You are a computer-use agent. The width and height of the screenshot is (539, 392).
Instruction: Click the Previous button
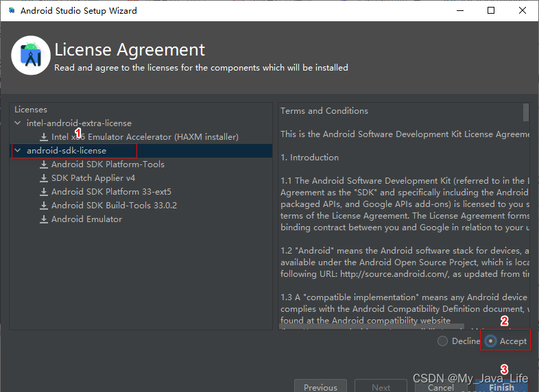pyautogui.click(x=320, y=387)
